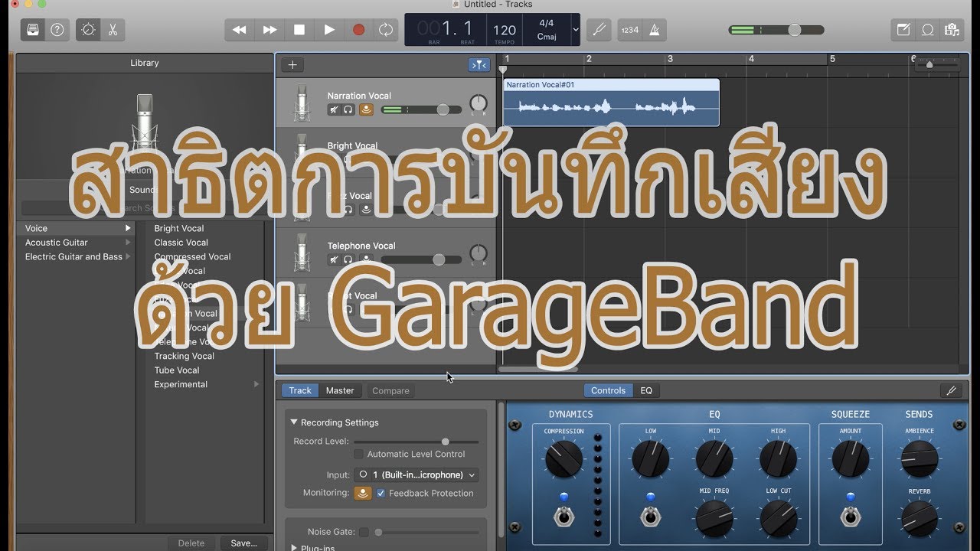Rewind the project
Viewport: 980px width, 551px height.
coord(240,30)
